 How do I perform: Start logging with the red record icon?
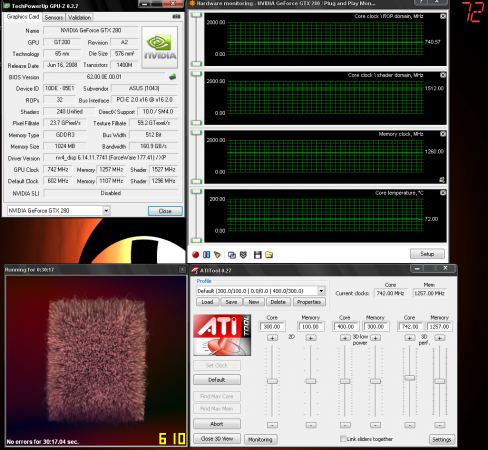[x=196, y=255]
